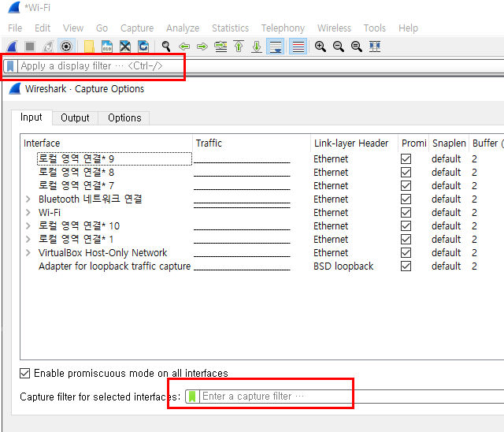Disable promiscuous mode on all interfaces

pyautogui.click(x=24, y=374)
